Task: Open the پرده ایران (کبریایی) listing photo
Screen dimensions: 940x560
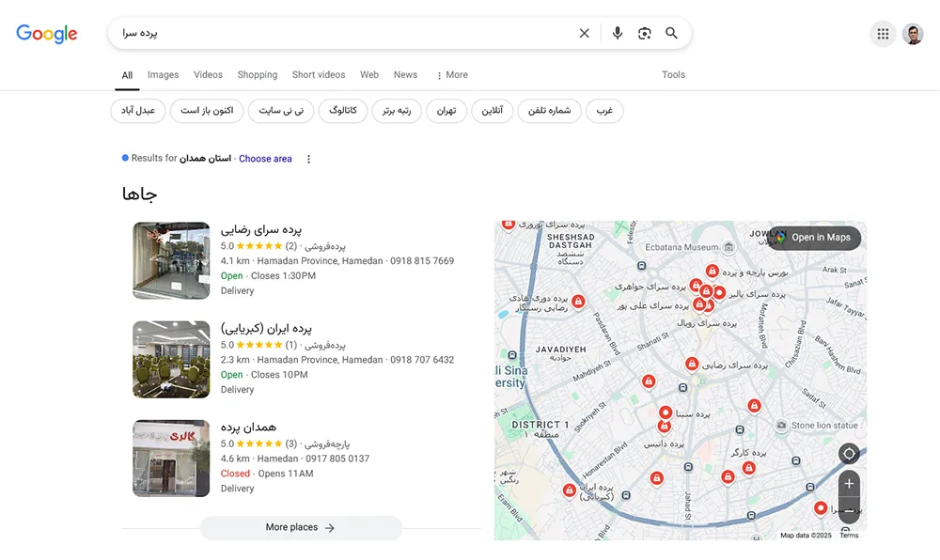Action: [171, 359]
